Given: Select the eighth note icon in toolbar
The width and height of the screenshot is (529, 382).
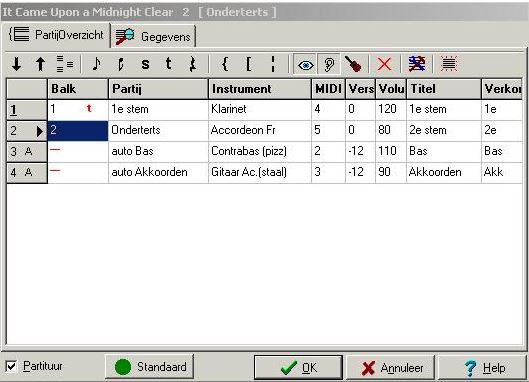Looking at the screenshot, I should [x=96, y=63].
